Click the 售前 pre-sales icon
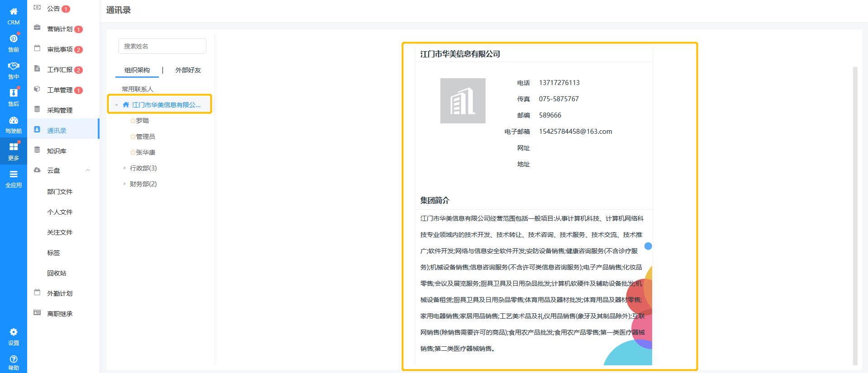 14,39
